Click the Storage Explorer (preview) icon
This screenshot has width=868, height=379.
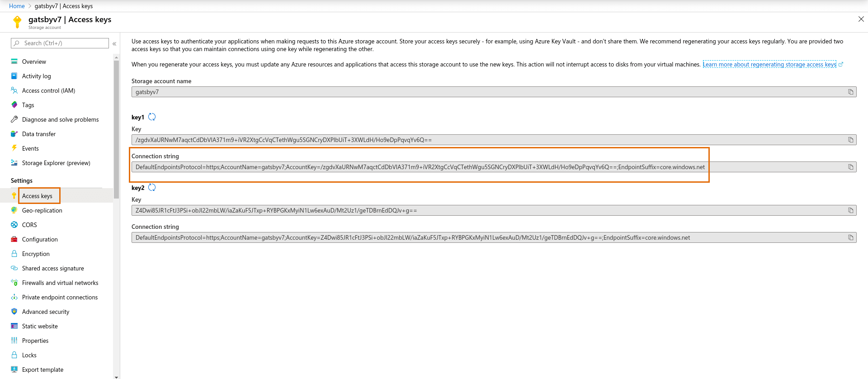(14, 163)
